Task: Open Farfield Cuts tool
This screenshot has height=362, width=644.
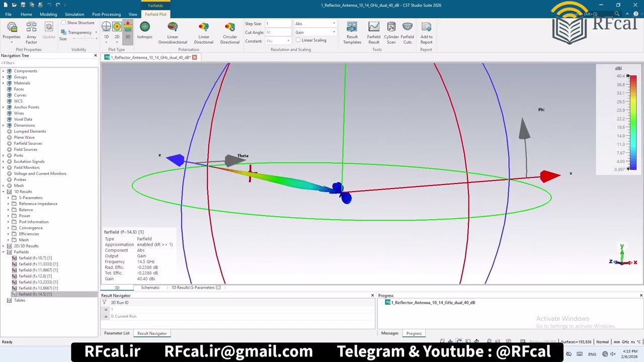Action: click(x=408, y=33)
